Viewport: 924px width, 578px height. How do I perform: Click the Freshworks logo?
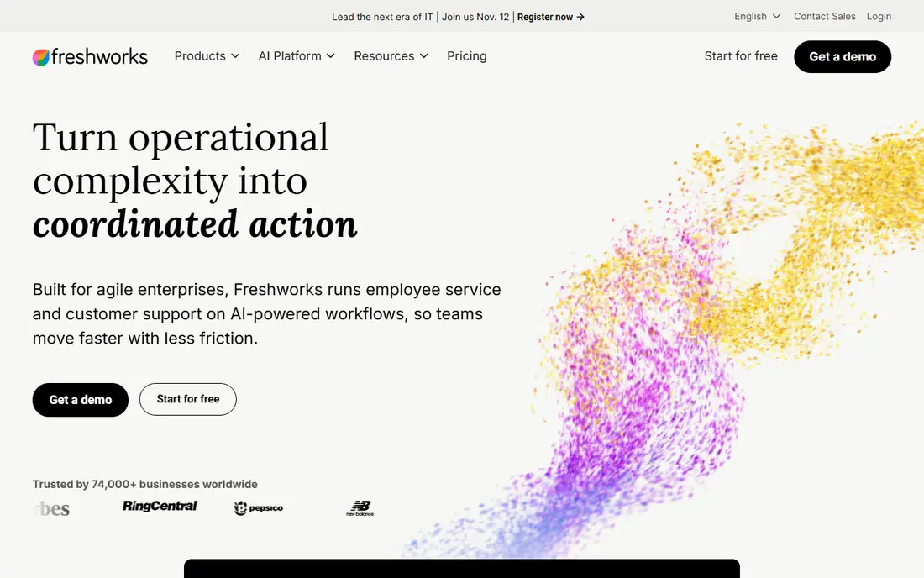tap(90, 56)
